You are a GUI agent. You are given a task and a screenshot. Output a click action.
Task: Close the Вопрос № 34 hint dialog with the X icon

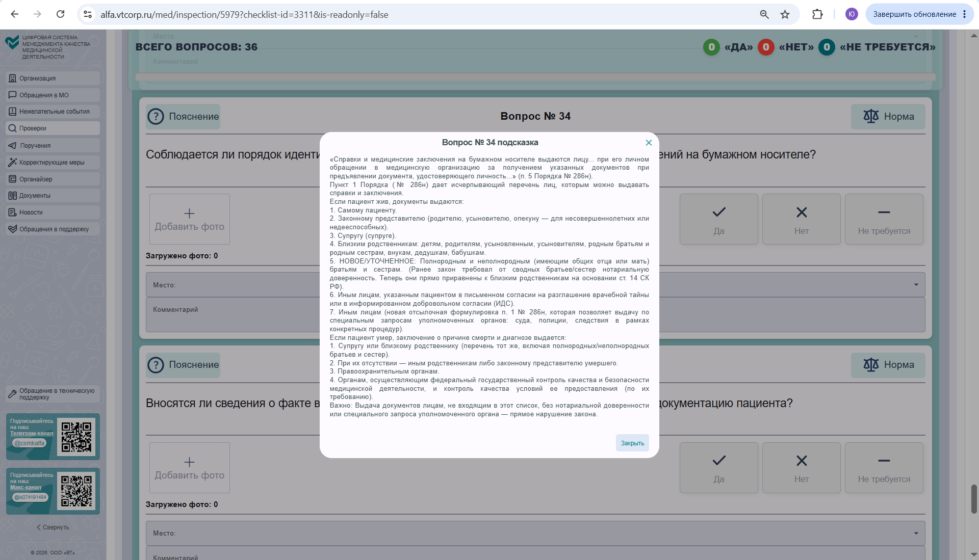(x=649, y=143)
